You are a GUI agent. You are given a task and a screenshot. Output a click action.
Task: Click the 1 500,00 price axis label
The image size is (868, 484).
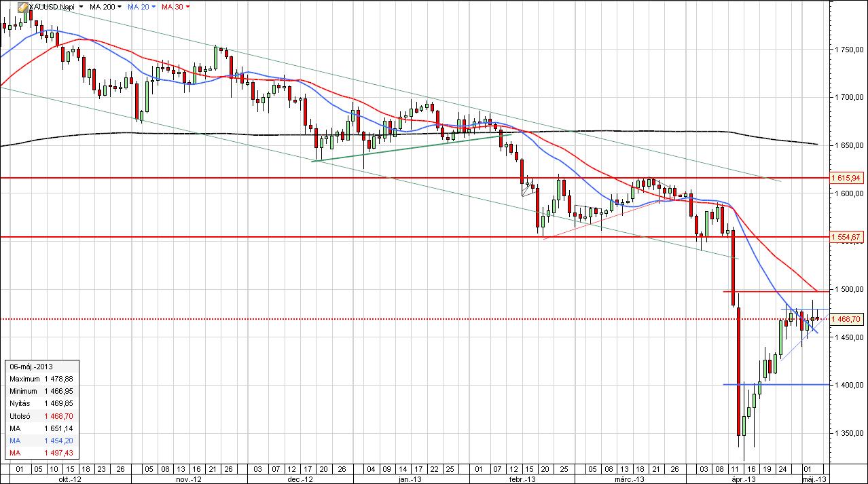coord(848,289)
